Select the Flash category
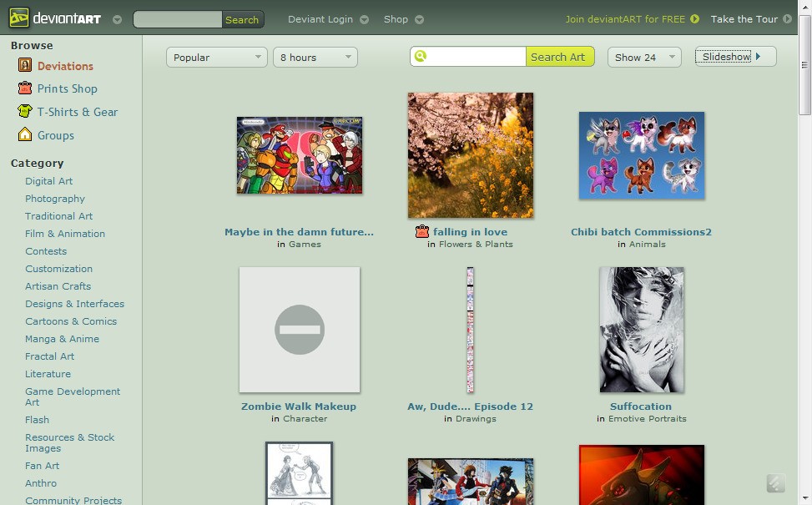812x505 pixels. tap(38, 420)
